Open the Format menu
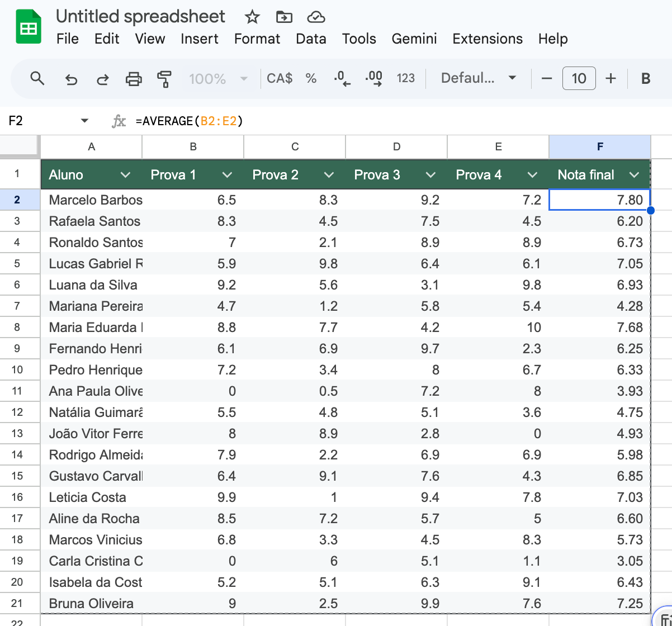 tap(257, 39)
